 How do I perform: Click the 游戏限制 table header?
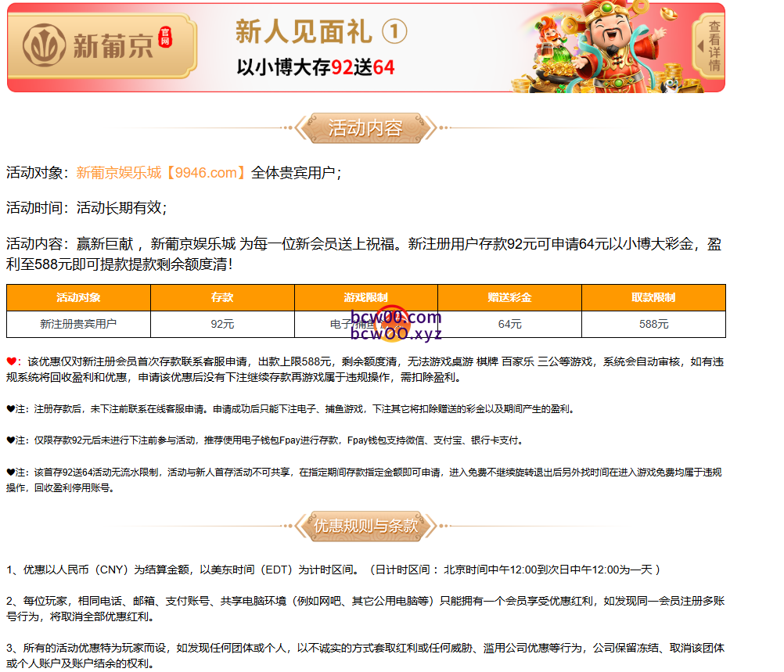click(x=366, y=297)
